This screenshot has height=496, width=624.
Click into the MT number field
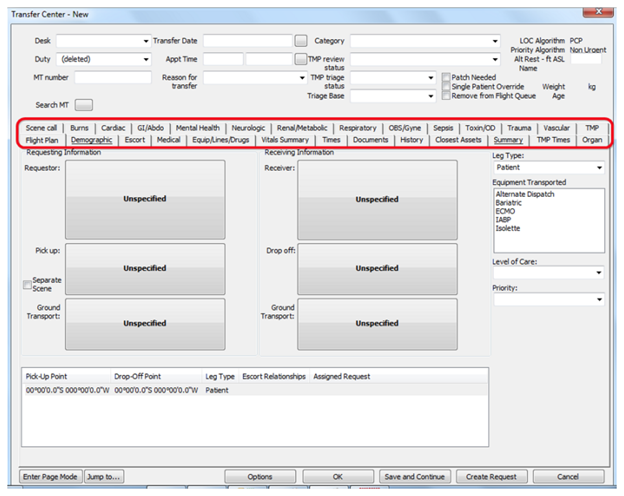113,78
